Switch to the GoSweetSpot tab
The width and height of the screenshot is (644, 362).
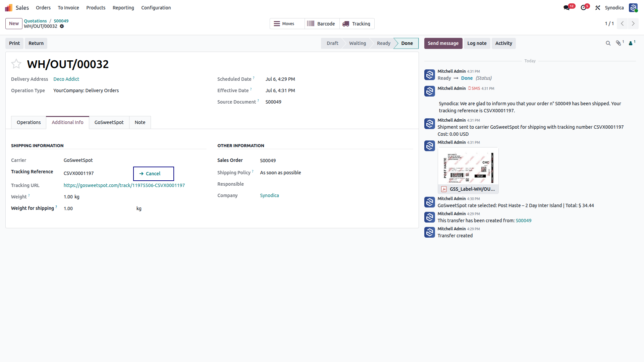[x=109, y=122]
